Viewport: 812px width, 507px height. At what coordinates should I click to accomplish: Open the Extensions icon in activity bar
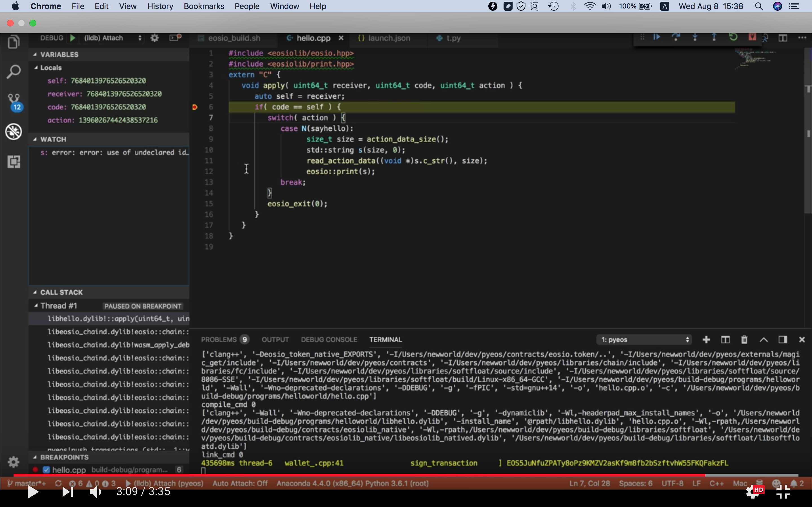click(x=14, y=162)
